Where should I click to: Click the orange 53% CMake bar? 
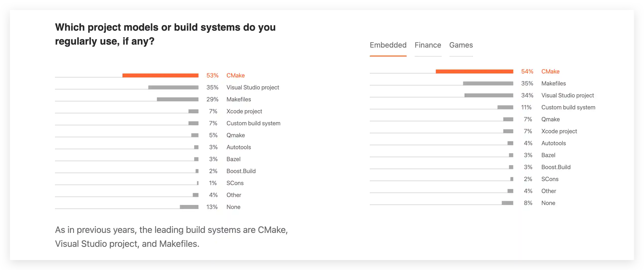click(160, 75)
